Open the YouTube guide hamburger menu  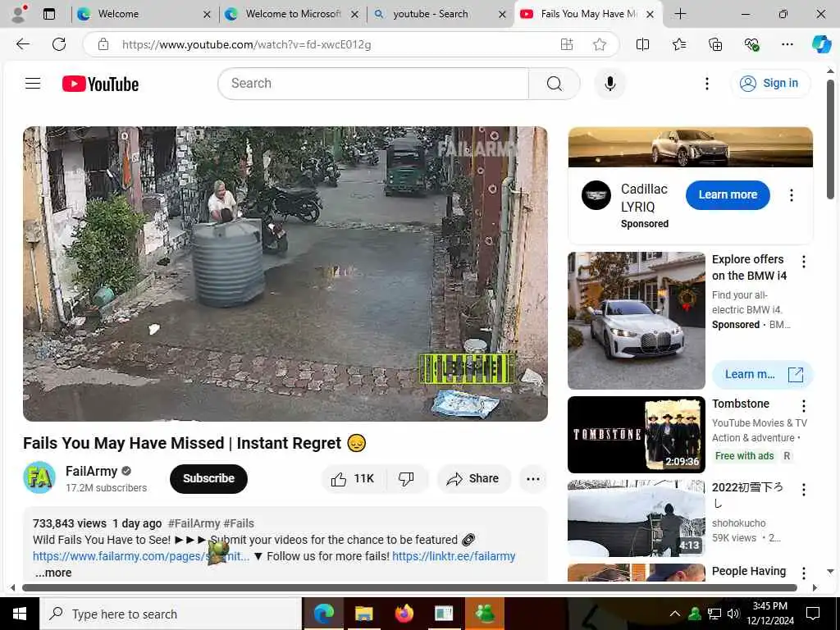33,84
